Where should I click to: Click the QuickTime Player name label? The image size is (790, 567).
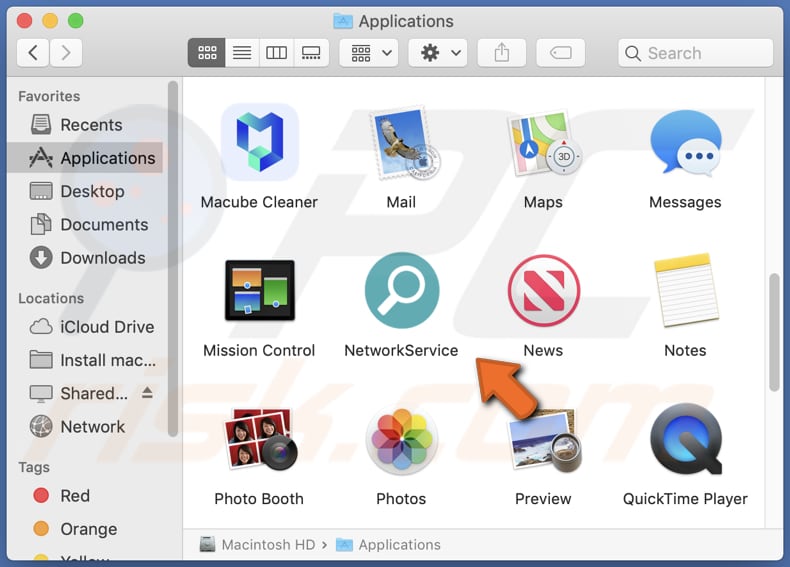tap(685, 498)
